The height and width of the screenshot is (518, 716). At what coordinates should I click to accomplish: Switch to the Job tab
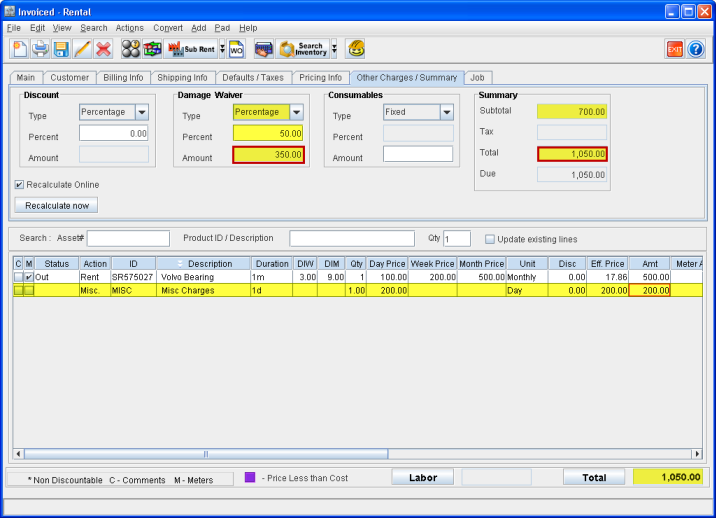[477, 78]
